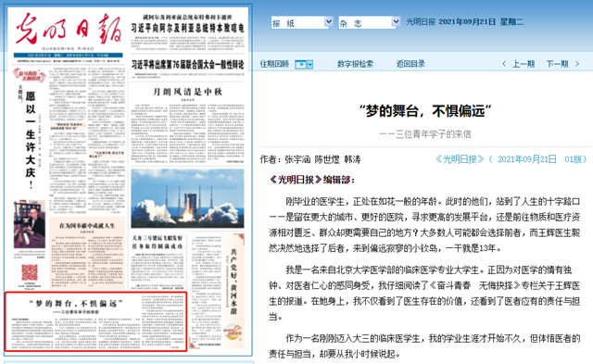The width and height of the screenshot is (593, 364).
Task: Click the red 奋斗青春 column badge
Action: [29, 76]
